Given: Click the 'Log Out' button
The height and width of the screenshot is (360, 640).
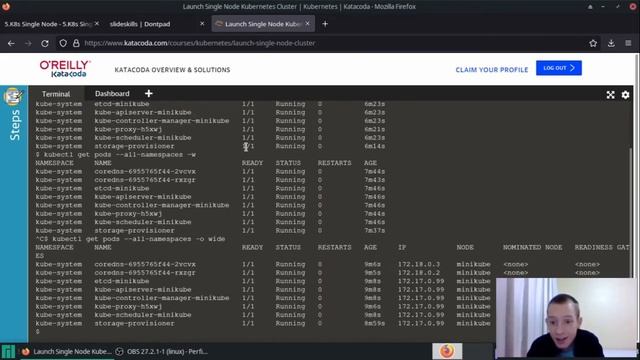Looking at the screenshot, I should point(559,68).
